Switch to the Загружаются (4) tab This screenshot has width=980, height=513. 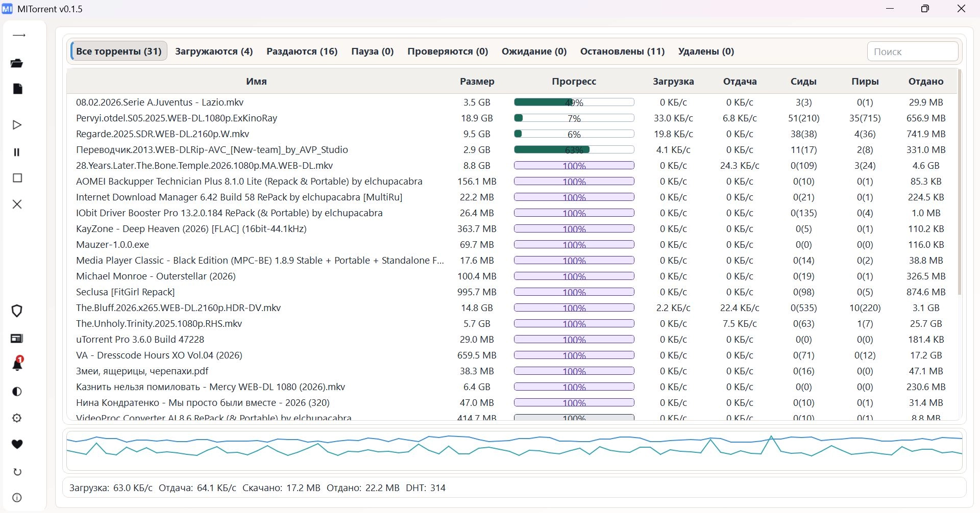(x=214, y=52)
